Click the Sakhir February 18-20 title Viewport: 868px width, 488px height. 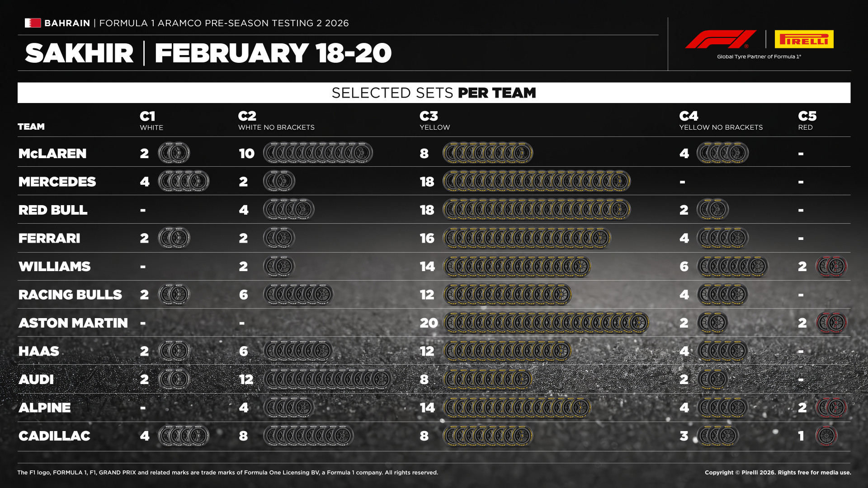[x=208, y=53]
